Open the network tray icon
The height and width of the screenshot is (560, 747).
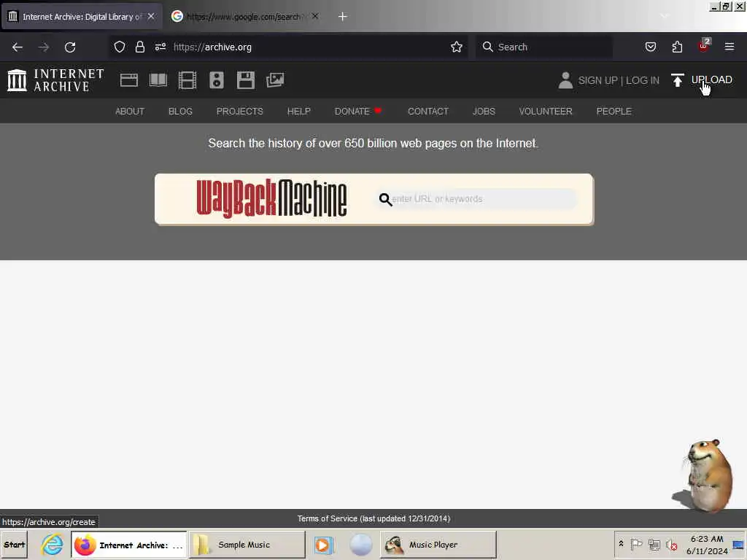click(654, 544)
